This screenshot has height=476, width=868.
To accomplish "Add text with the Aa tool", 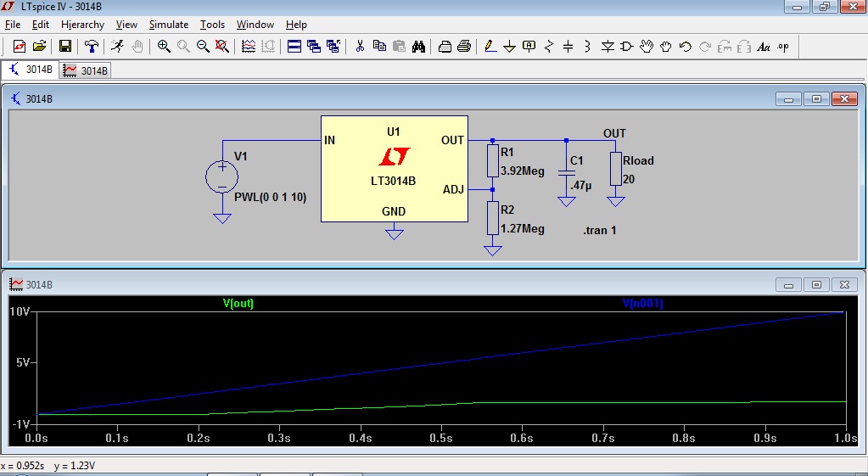I will (x=764, y=47).
